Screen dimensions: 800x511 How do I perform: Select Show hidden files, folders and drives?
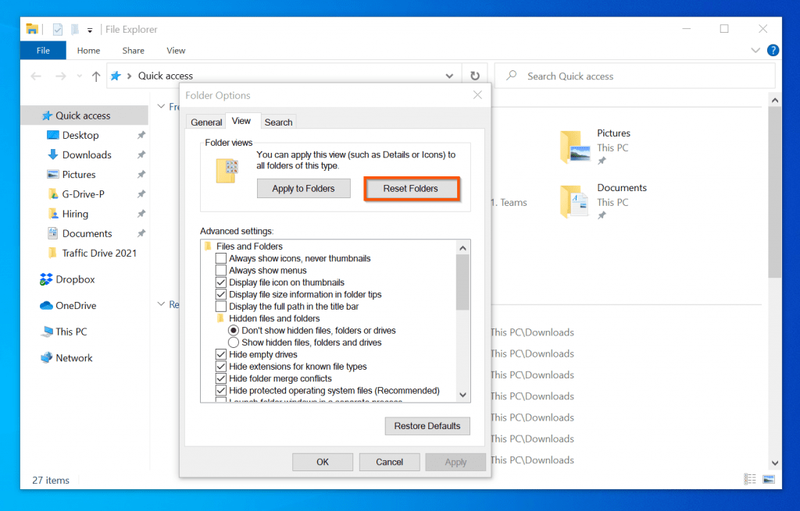click(234, 342)
